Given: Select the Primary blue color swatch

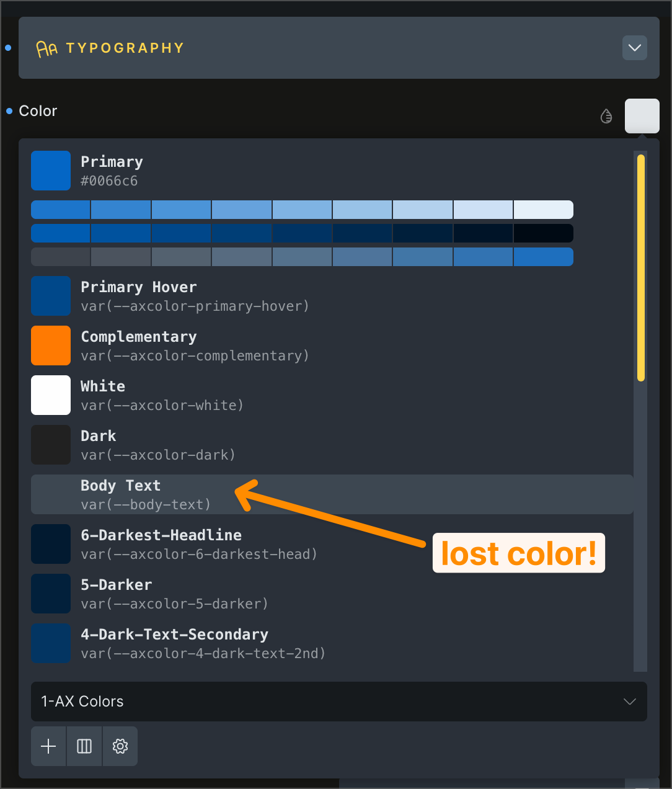Looking at the screenshot, I should click(51, 171).
